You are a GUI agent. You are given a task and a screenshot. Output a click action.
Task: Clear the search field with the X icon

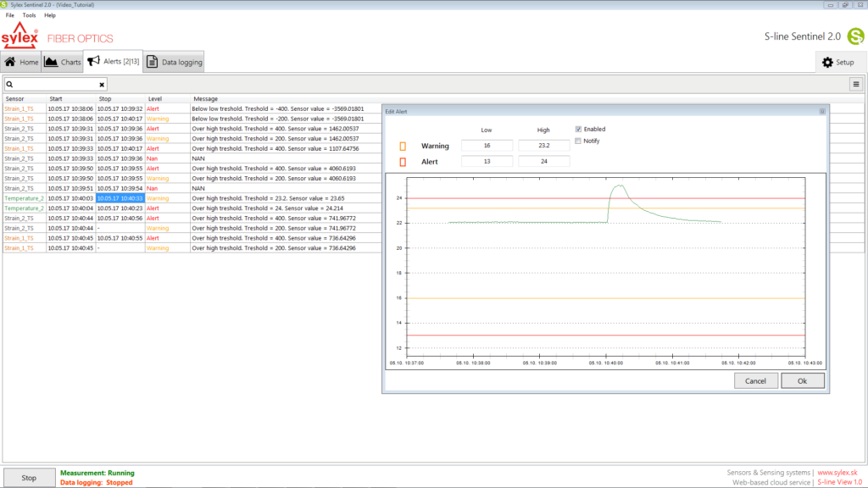[x=102, y=85]
